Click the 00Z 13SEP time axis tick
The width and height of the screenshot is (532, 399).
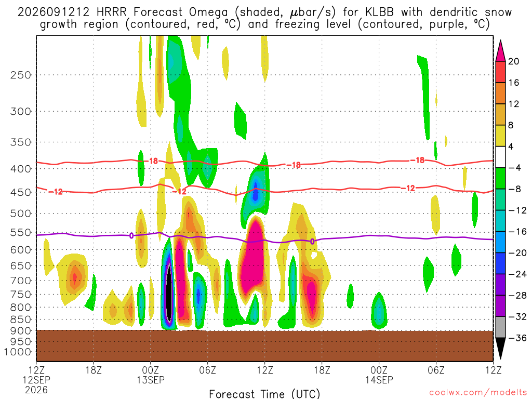tap(150, 375)
